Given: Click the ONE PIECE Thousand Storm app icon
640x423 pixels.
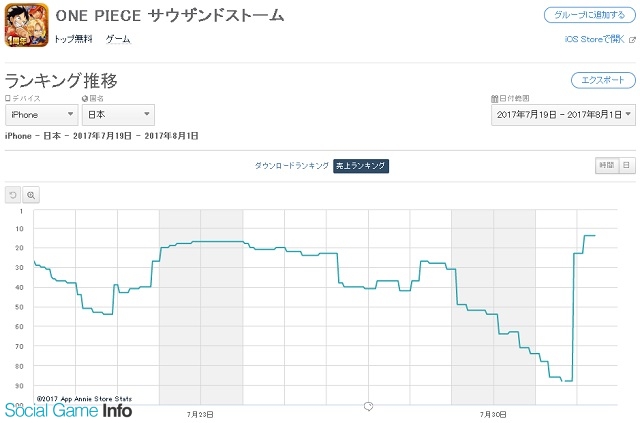Looking at the screenshot, I should (x=27, y=25).
